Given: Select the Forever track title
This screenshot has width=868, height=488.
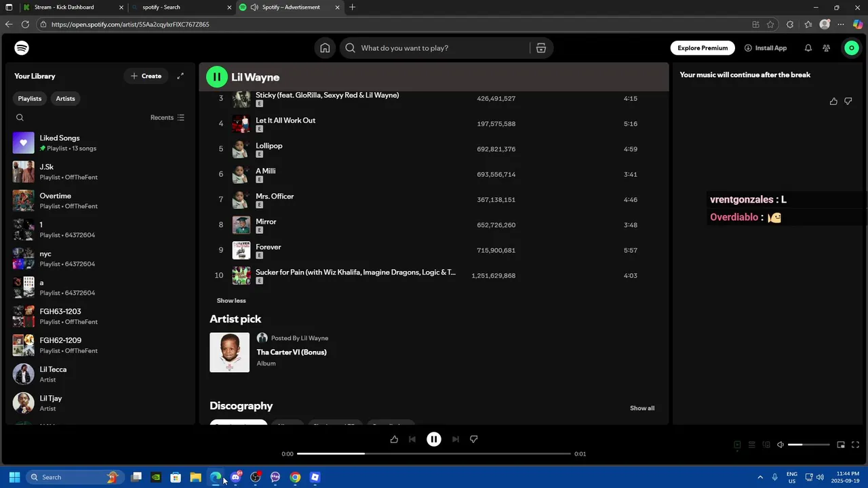Looking at the screenshot, I should coord(269,247).
